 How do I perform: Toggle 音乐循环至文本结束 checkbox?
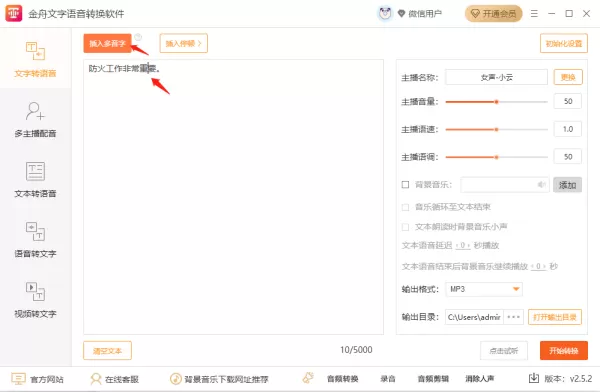pos(405,207)
